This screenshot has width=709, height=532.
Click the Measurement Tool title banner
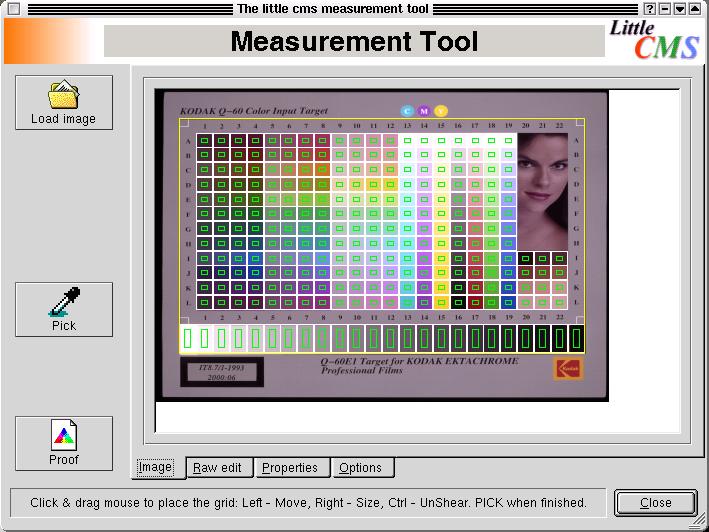(354, 42)
